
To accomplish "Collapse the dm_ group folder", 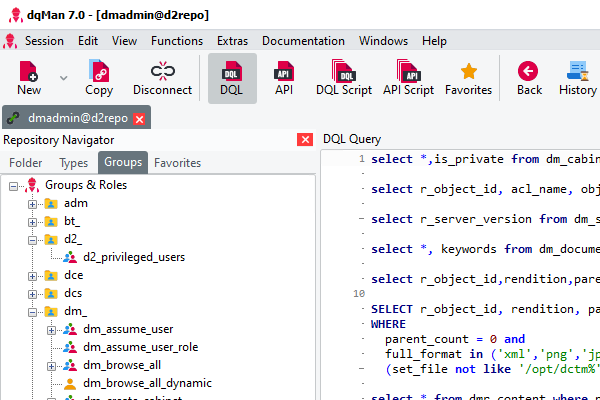I will point(33,312).
